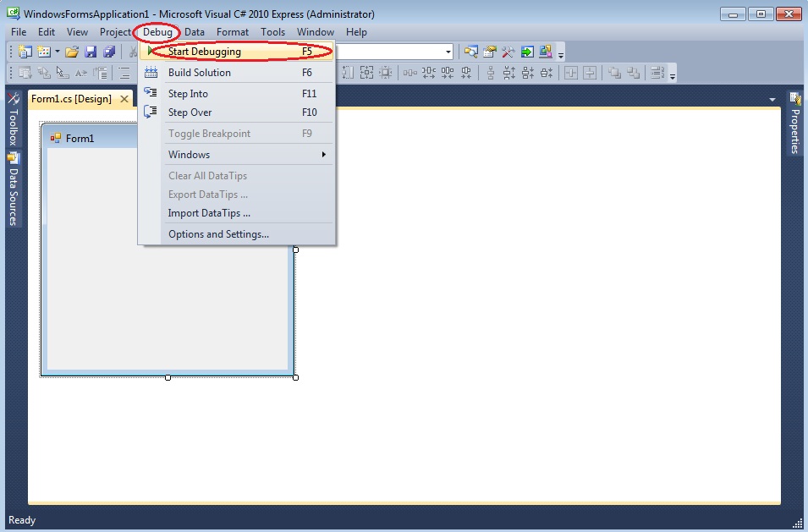Image resolution: width=808 pixels, height=532 pixels.
Task: Click the Size to Grid layout icon
Action: (385, 73)
